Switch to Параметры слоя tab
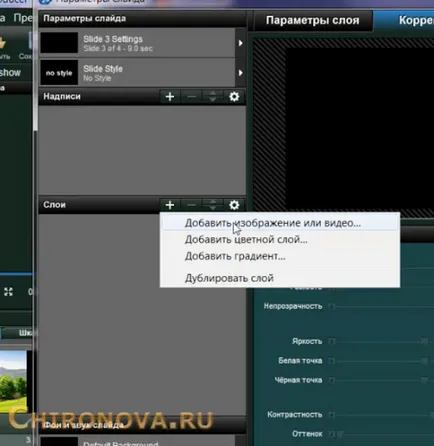 313,20
